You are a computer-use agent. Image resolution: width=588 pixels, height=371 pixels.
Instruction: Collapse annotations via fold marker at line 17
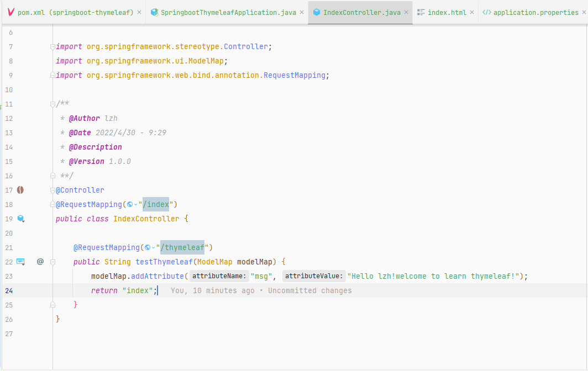pos(53,190)
